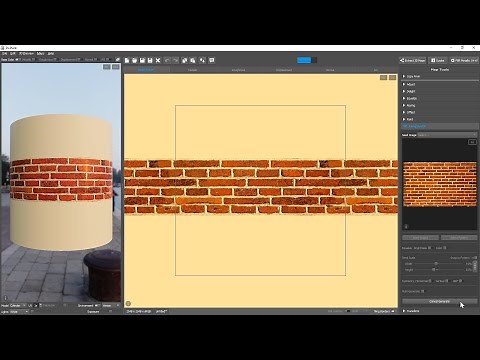
Task: Click the Paste toolbar icon
Action: point(193,60)
